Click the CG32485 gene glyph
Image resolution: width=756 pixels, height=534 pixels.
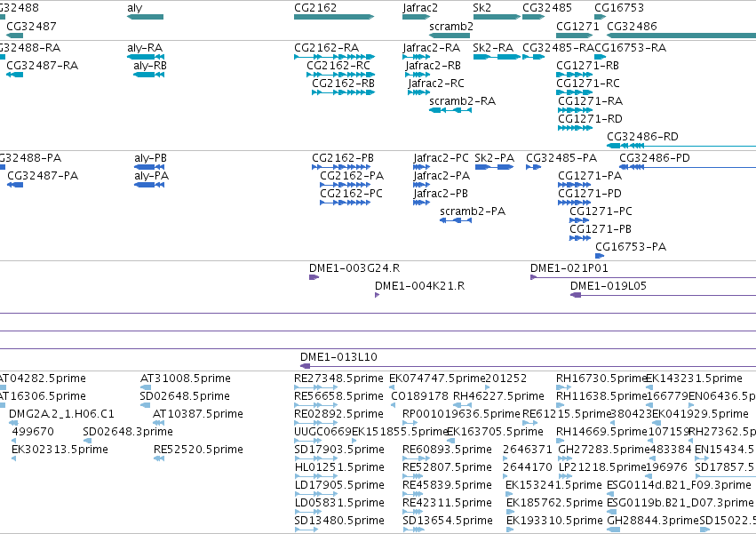(x=534, y=17)
